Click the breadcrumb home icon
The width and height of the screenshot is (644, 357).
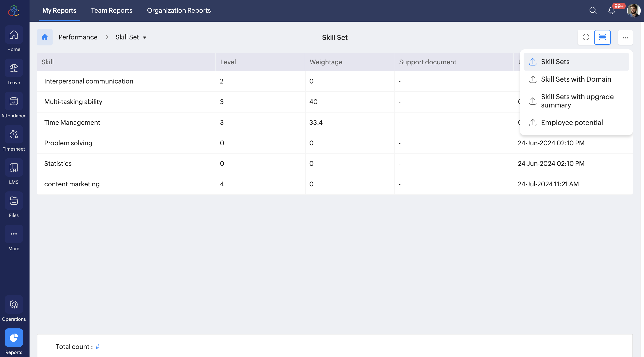point(45,37)
